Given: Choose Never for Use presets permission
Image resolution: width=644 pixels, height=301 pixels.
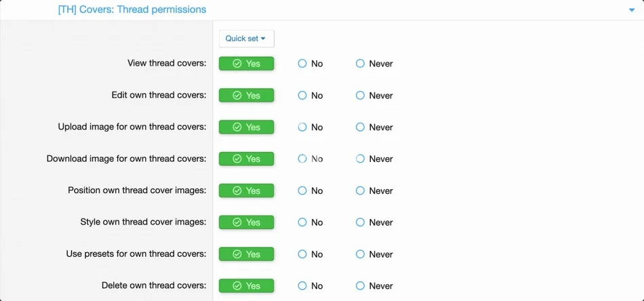Looking at the screenshot, I should pos(374,254).
